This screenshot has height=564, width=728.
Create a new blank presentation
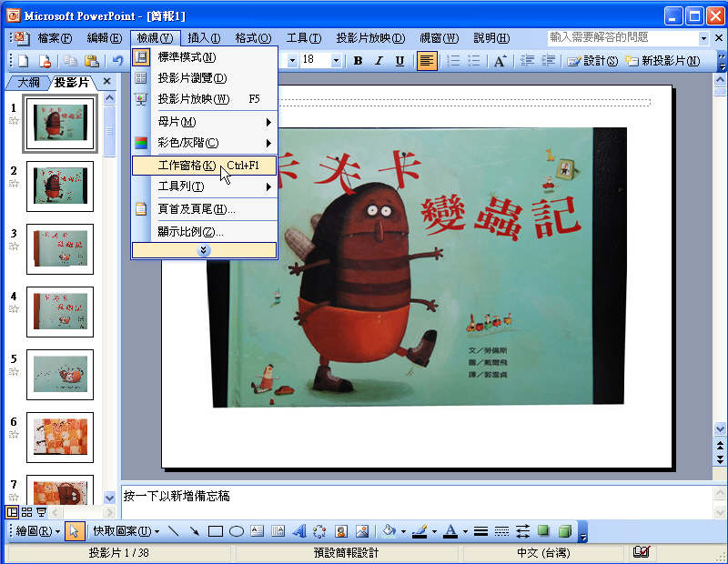tap(24, 61)
